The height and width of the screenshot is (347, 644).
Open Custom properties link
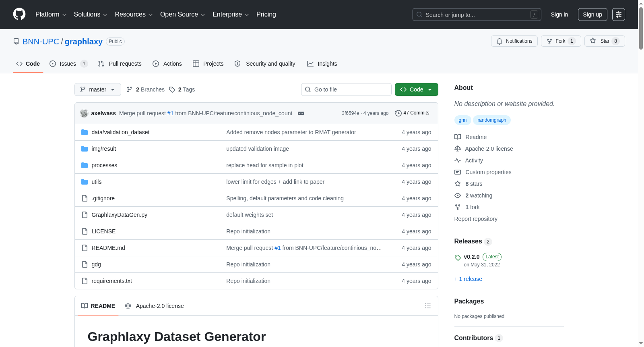point(483,172)
